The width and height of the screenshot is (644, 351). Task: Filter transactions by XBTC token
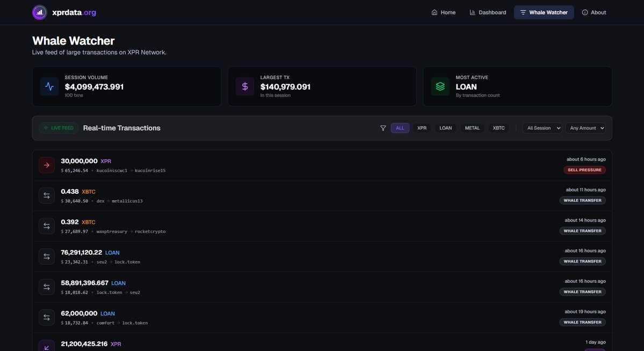pyautogui.click(x=498, y=128)
